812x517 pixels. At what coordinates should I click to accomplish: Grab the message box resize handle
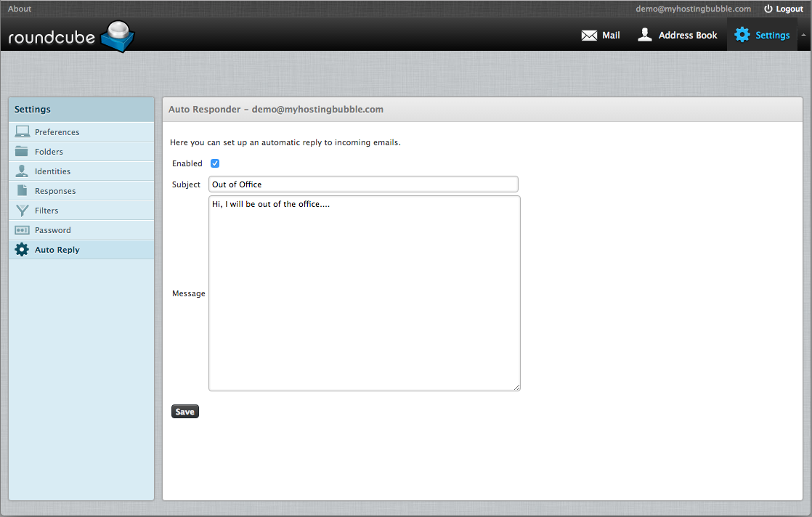(517, 388)
